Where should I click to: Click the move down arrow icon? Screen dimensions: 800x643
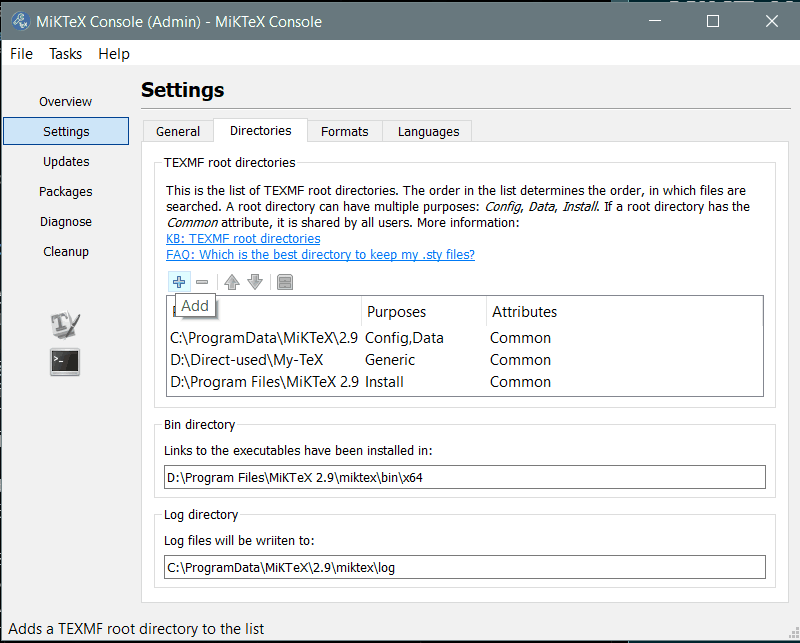point(254,282)
